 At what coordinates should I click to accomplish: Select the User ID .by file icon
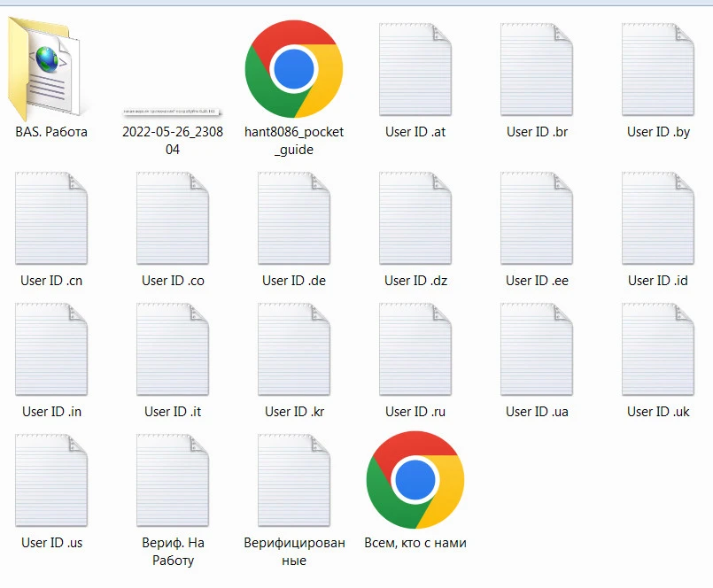pyautogui.click(x=658, y=69)
